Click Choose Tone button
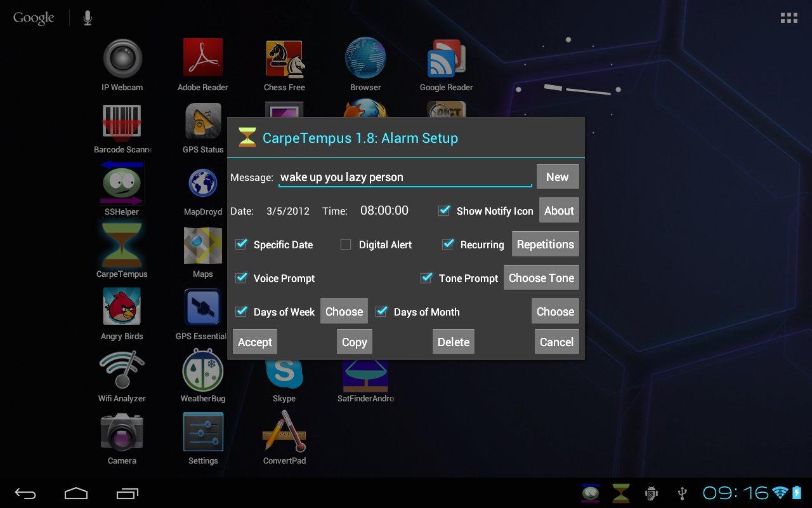 tap(541, 278)
